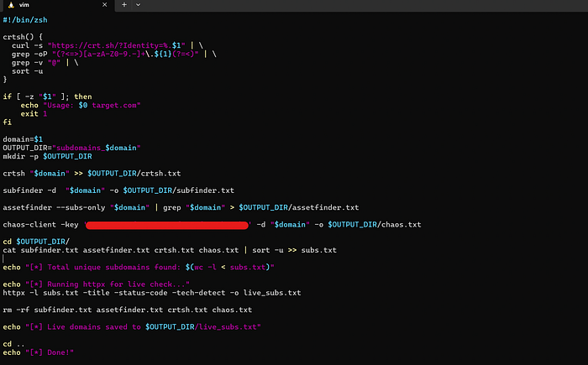
Task: Click the 'grep -v "@"' line
Action: click(45, 63)
